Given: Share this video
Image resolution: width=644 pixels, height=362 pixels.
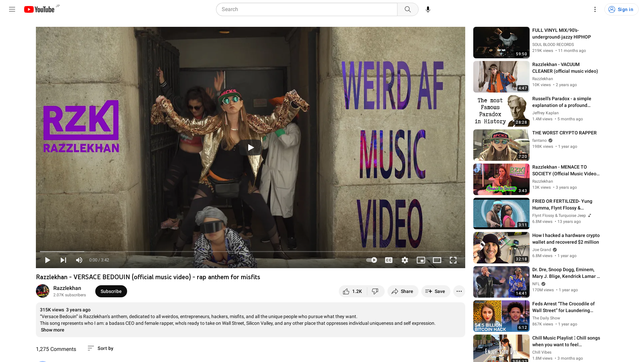Looking at the screenshot, I should (x=403, y=291).
